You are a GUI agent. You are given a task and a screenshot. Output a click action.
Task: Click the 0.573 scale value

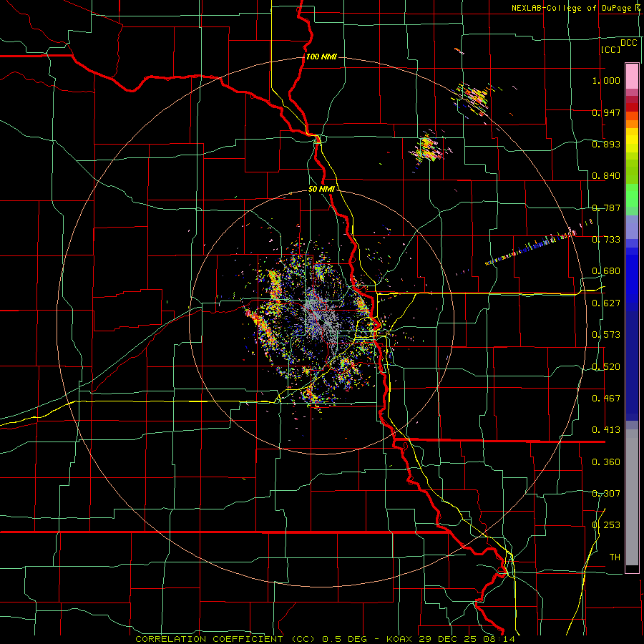(x=606, y=335)
